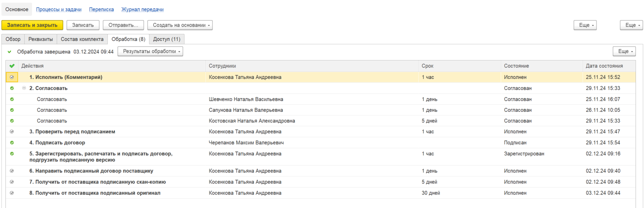Click date cell 02.12.24 09:16

[603, 154]
